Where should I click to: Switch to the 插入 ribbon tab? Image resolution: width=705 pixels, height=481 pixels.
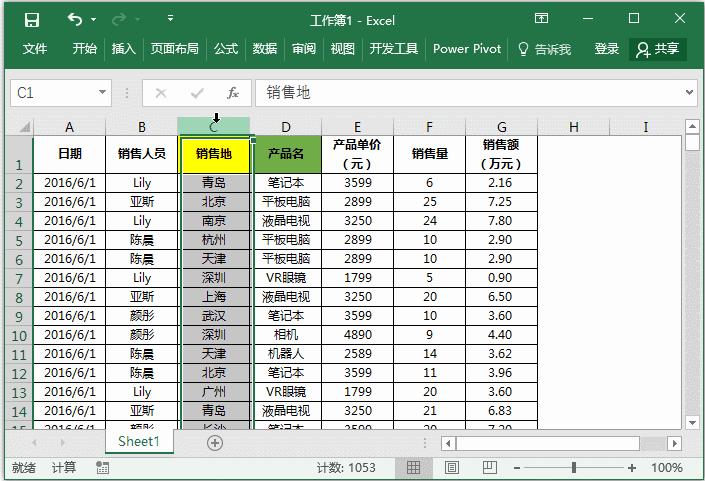(x=124, y=49)
